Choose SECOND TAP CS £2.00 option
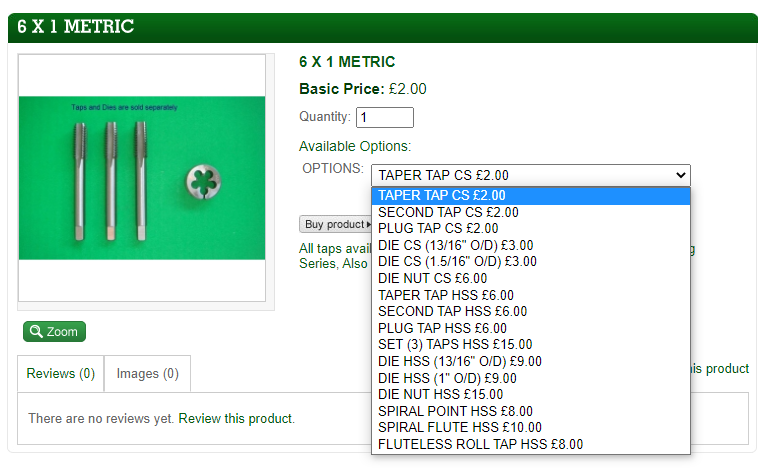 pos(448,212)
